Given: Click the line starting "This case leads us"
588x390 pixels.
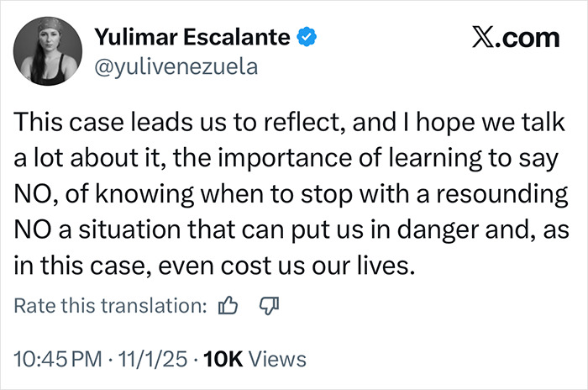Looking at the screenshot, I should (x=290, y=124).
